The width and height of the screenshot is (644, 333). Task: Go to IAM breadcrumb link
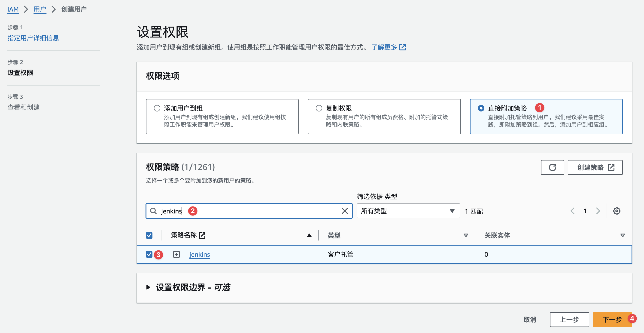13,9
